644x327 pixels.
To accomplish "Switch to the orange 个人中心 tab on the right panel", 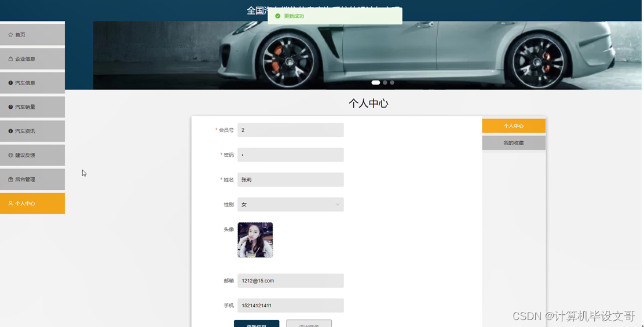I will pos(513,126).
